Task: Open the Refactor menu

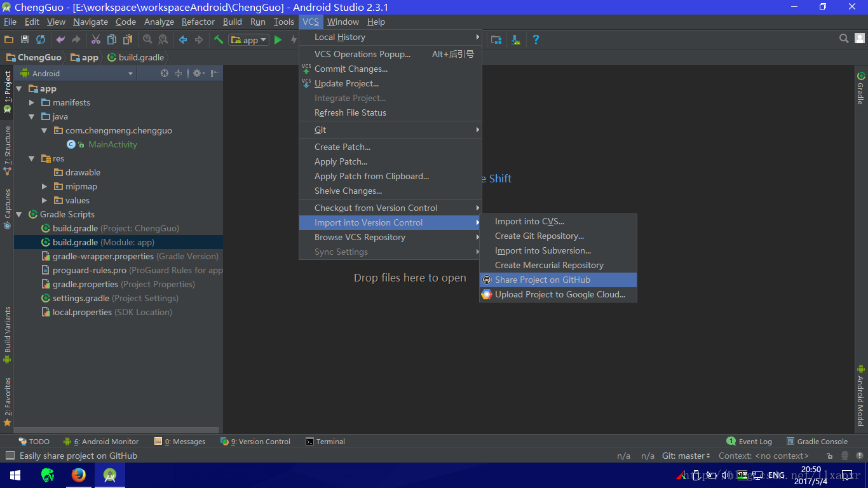Action: [x=198, y=22]
